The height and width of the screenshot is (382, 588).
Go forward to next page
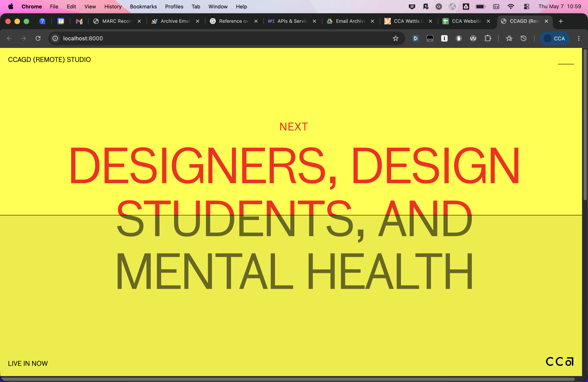(23, 39)
